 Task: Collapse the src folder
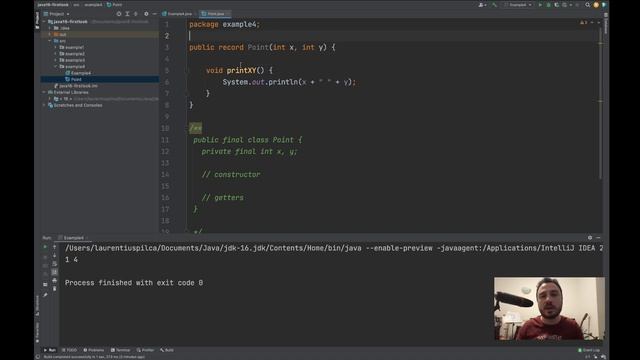pos(50,41)
